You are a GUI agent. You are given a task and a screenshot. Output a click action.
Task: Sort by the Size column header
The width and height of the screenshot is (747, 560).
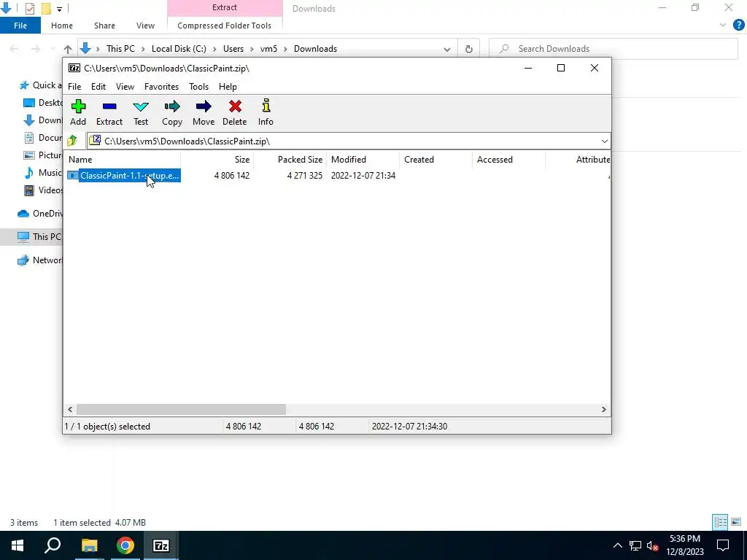click(x=217, y=160)
